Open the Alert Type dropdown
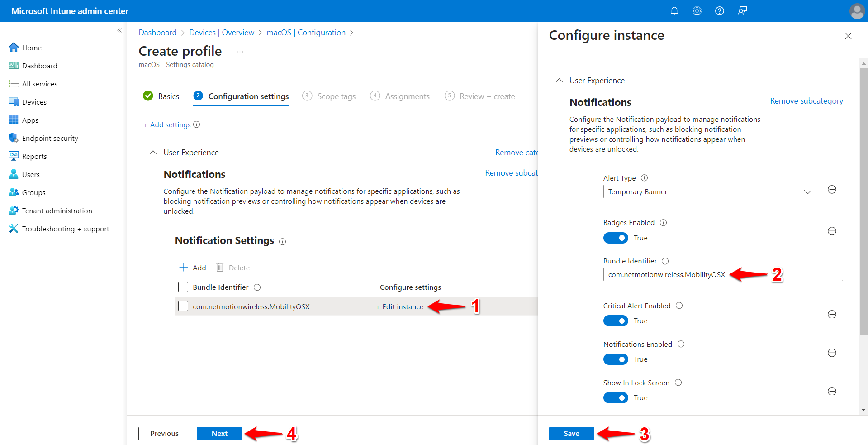 (x=709, y=191)
